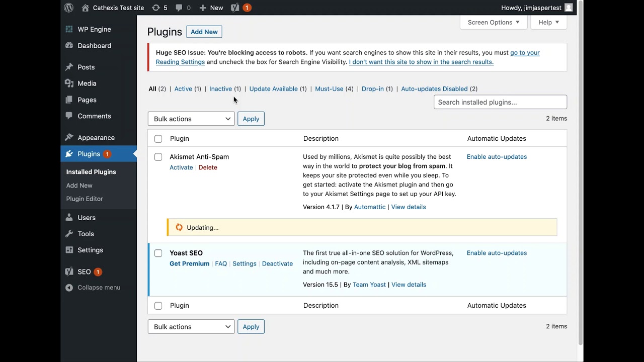Open the Team Yoast author link
This screenshot has width=644, height=362.
pyautogui.click(x=369, y=285)
